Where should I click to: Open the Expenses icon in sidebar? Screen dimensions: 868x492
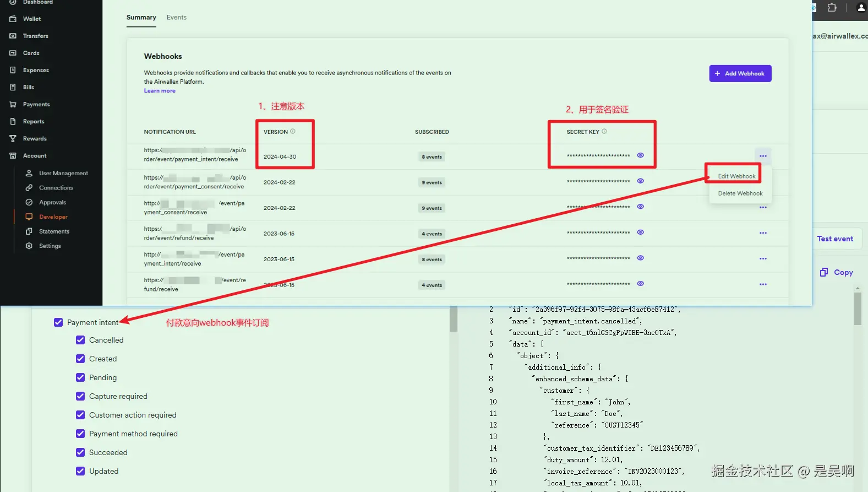coord(13,70)
